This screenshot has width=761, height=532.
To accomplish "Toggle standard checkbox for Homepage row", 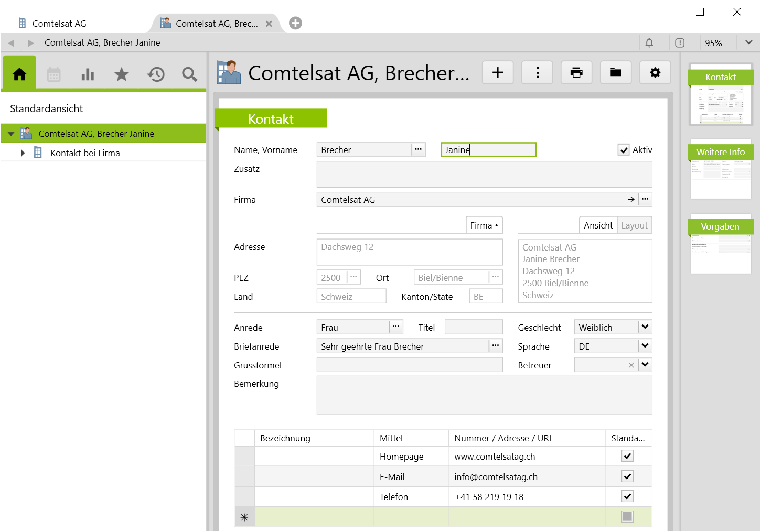I will click(x=627, y=456).
